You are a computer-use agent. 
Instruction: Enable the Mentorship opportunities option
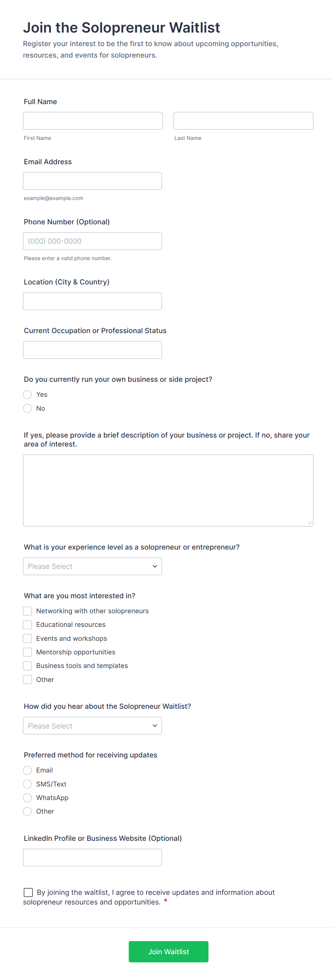click(x=28, y=652)
